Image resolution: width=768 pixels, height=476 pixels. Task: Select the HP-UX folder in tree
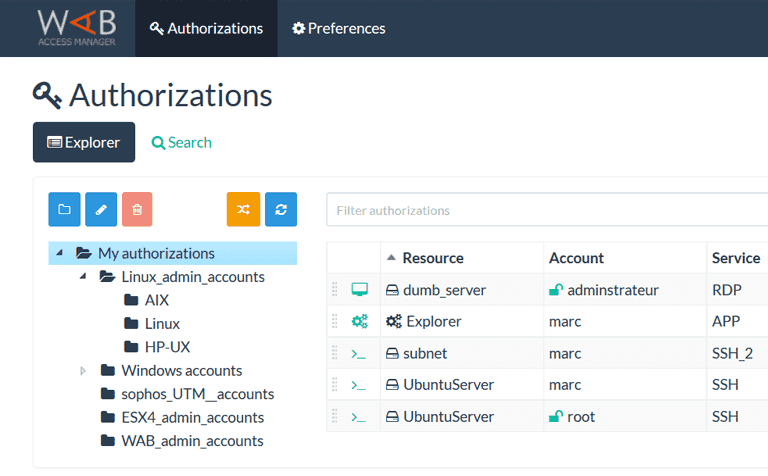(x=166, y=347)
